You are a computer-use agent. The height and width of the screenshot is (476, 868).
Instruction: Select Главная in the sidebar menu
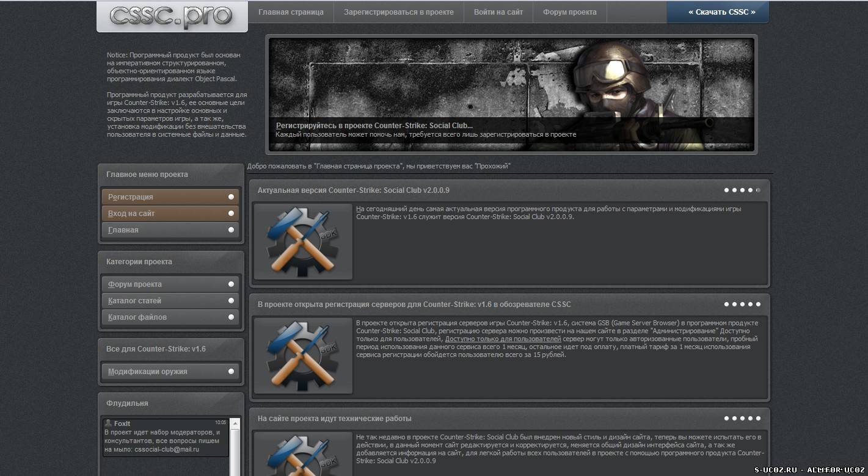coord(170,230)
